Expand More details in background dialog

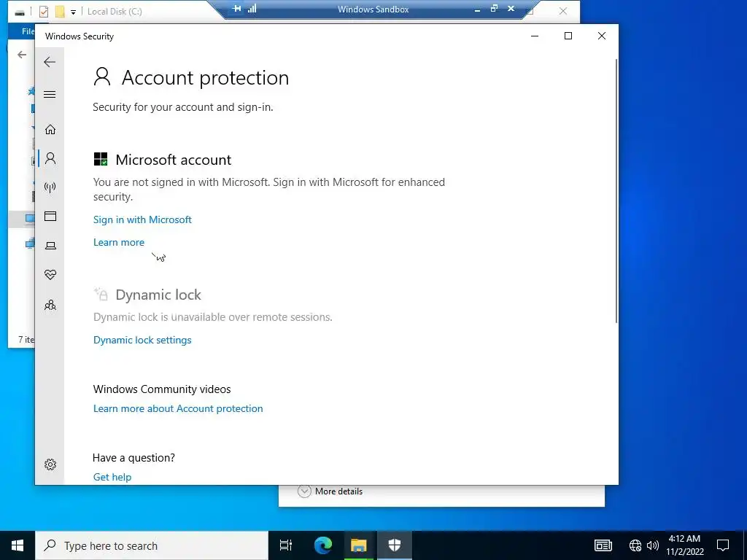click(x=330, y=491)
